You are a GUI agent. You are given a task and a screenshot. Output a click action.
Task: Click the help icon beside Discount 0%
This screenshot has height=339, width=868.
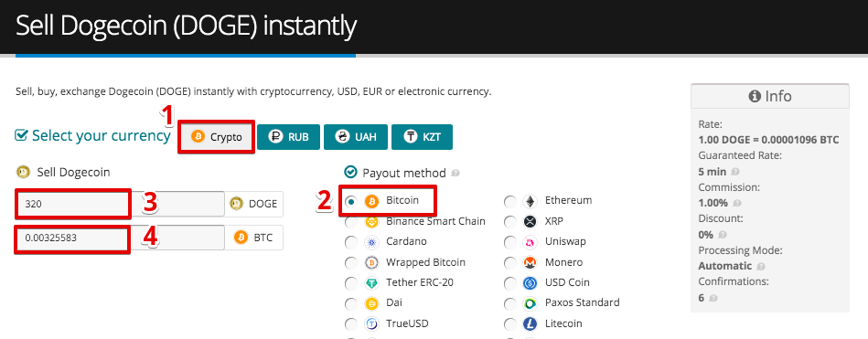(x=722, y=235)
